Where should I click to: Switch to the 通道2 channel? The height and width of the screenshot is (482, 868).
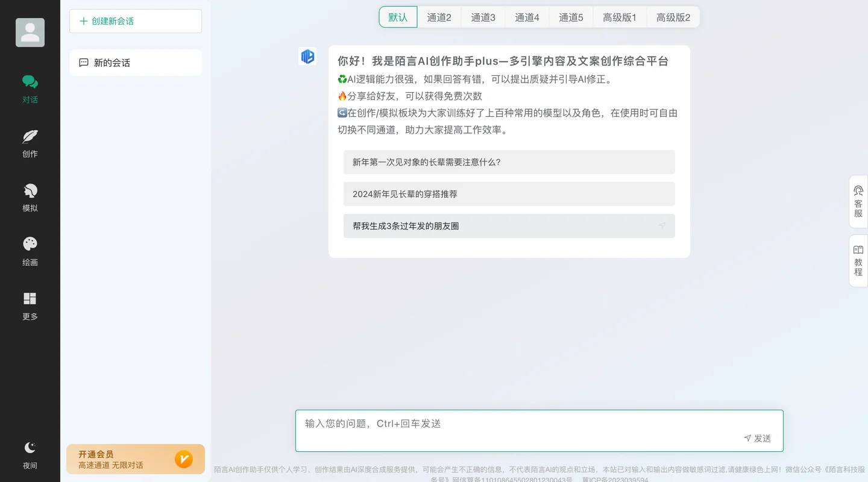[439, 17]
